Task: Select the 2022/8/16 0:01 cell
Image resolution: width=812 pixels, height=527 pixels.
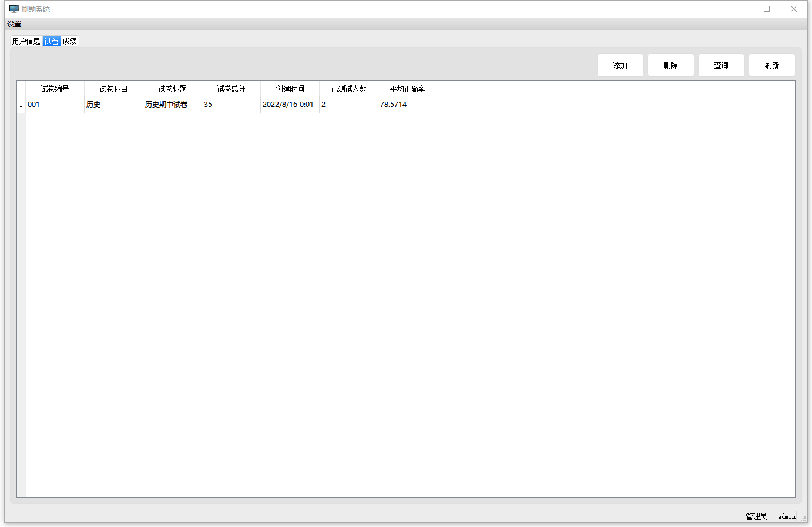Action: coord(290,105)
